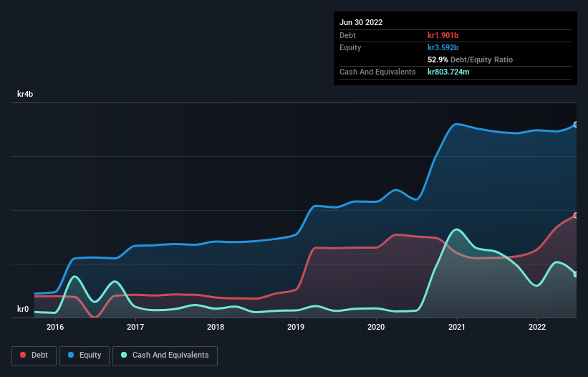
Task: Click the 2021 x-axis label
Action: pos(457,327)
